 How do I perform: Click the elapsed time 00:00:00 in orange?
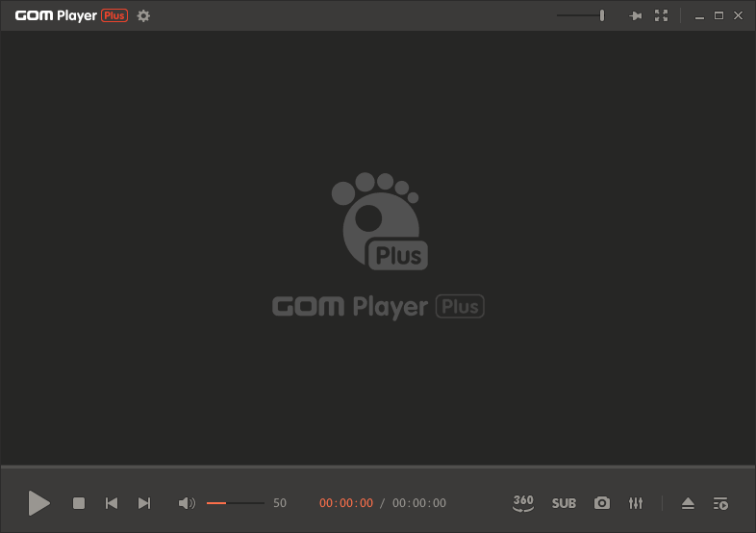point(346,503)
